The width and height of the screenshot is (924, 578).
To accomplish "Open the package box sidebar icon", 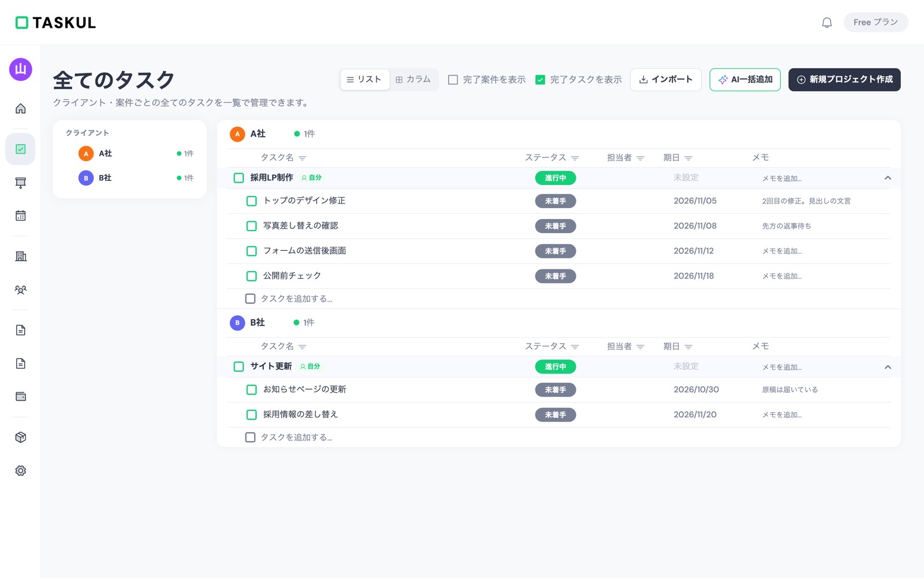I will pos(21,438).
